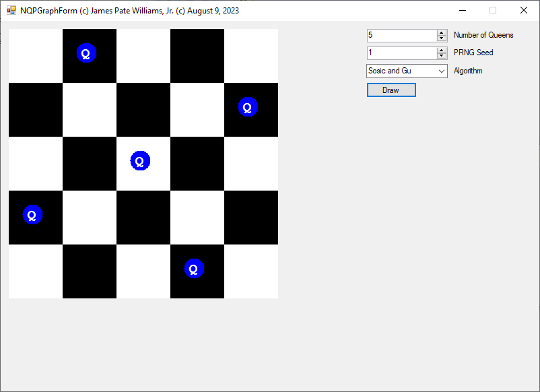Viewport: 540px width, 392px height.
Task: Click the queen in the second row
Action: coord(248,107)
